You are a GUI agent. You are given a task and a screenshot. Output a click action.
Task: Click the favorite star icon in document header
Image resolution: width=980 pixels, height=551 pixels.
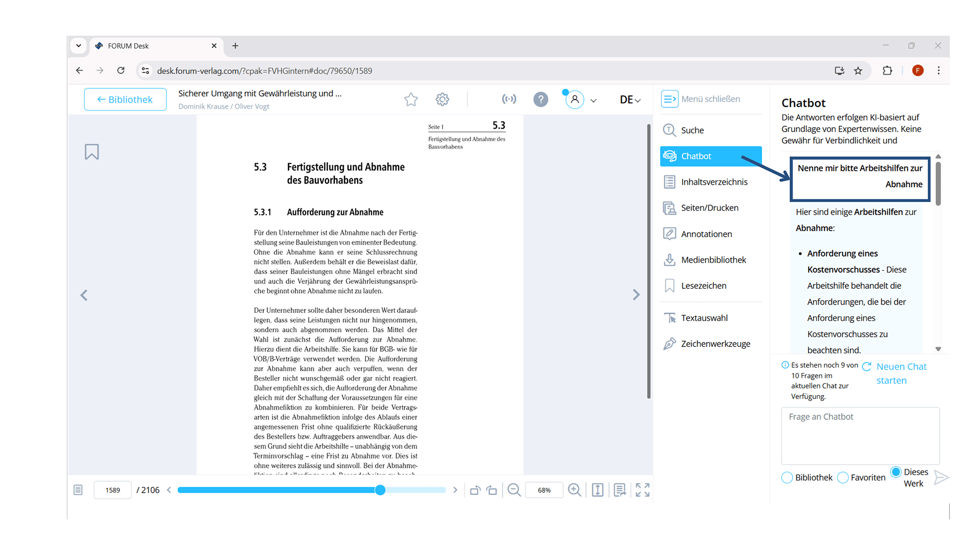[411, 99]
